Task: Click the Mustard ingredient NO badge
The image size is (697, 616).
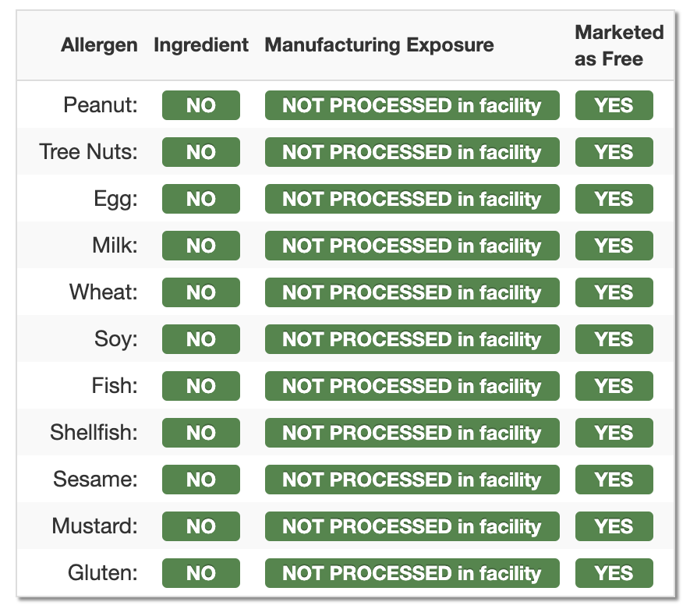Action: point(201,526)
